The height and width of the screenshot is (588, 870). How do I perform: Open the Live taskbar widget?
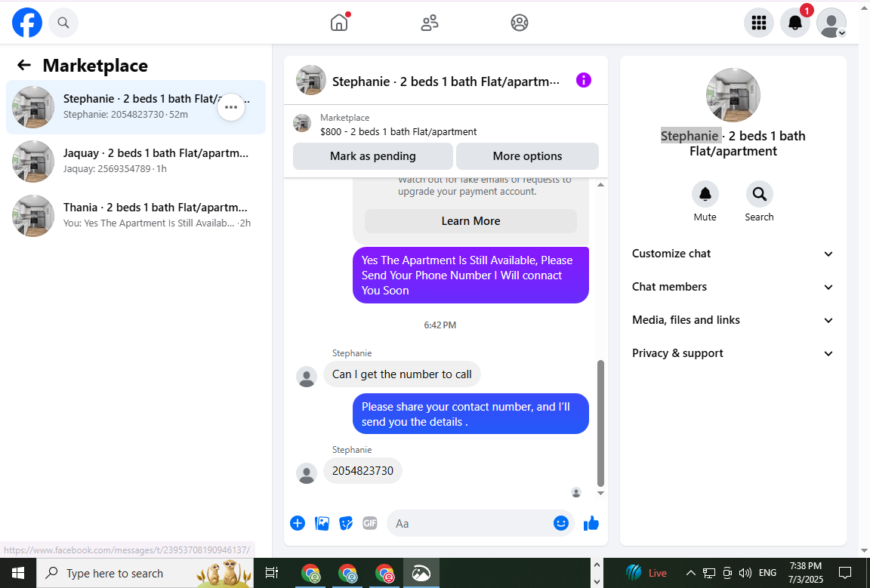pos(646,573)
